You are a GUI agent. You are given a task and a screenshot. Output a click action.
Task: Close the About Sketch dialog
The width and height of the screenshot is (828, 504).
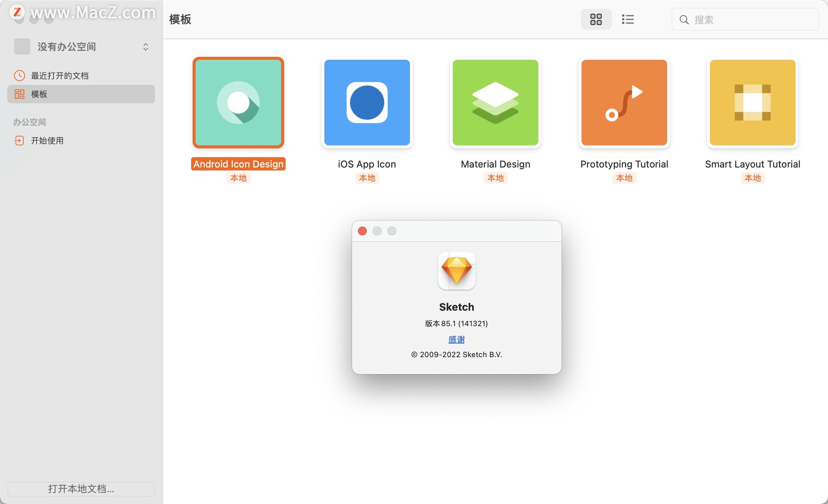(362, 231)
